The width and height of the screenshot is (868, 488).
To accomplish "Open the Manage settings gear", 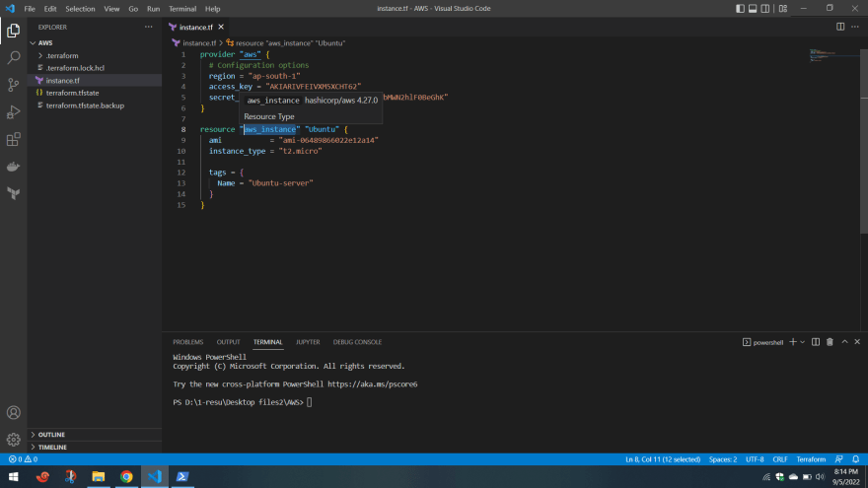I will coord(13,440).
